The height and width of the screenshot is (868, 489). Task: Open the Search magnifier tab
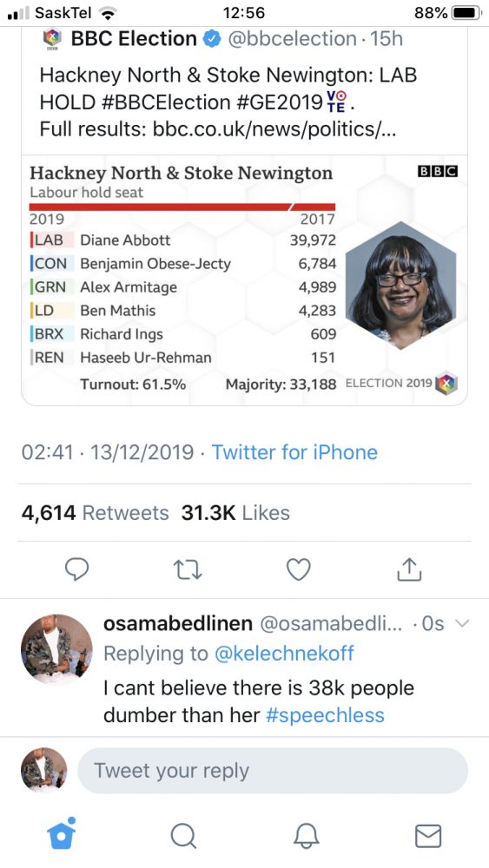coord(183,835)
